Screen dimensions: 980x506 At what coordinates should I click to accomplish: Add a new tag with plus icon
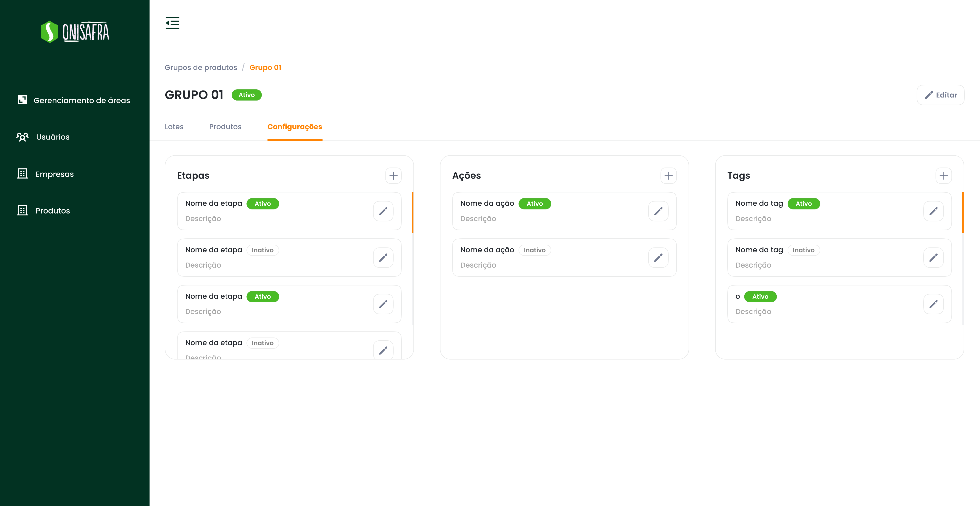coord(943,175)
